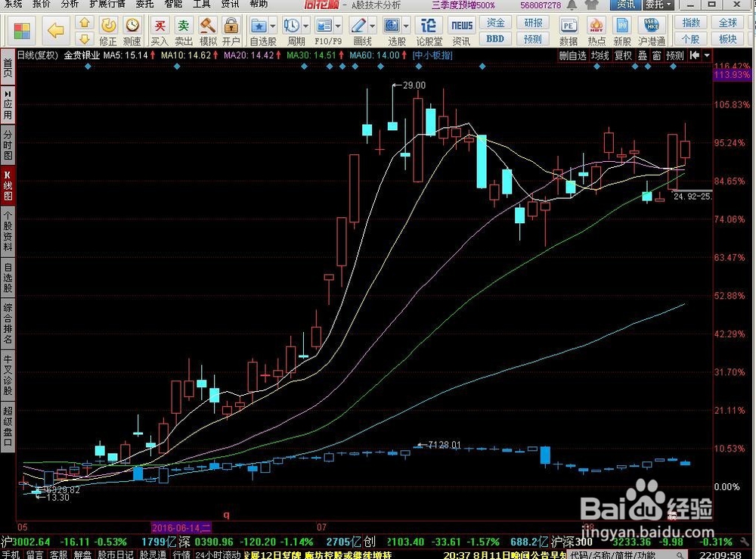Open the F10/F9 info icon
Viewport: 756px width, 559px height.
[324, 25]
